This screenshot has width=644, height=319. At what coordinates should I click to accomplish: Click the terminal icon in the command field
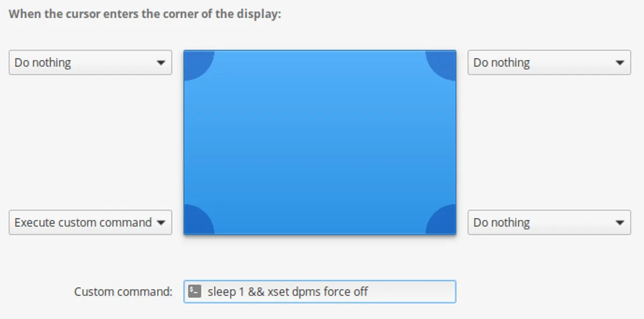point(195,292)
